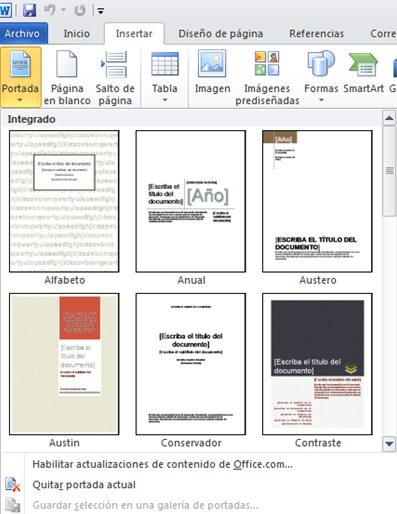Open the Archivo tab
Screen dimensions: 397x514
click(22, 34)
